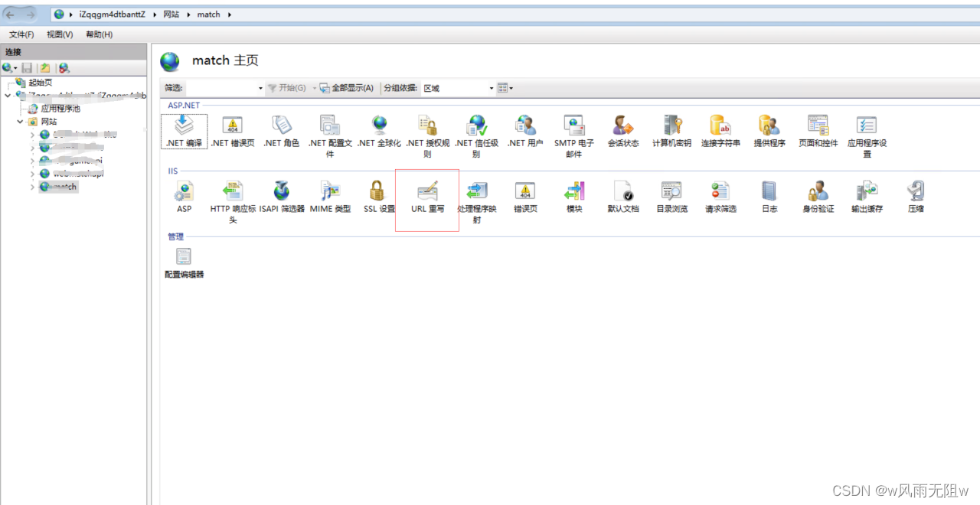980x505 pixels.
Task: Select the match site in the tree
Action: click(58, 187)
